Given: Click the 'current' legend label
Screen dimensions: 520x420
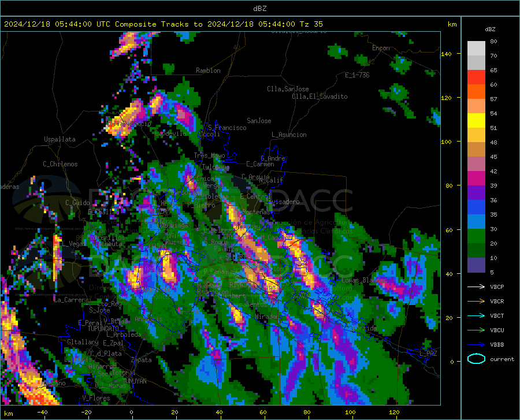Looking at the screenshot, I should coord(502,359).
